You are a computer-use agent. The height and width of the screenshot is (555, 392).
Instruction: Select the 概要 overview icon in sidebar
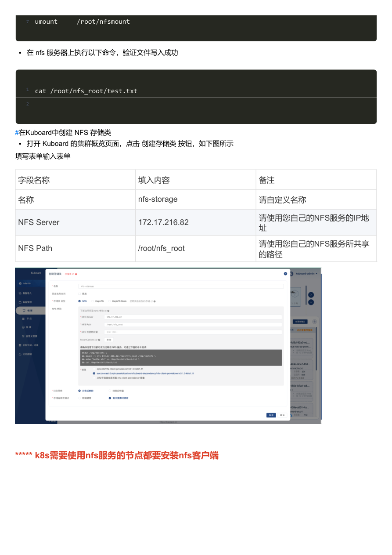24,311
